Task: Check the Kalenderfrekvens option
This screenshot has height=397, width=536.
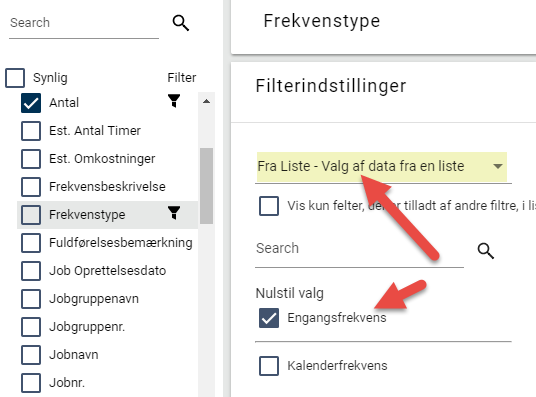Action: pyautogui.click(x=269, y=366)
